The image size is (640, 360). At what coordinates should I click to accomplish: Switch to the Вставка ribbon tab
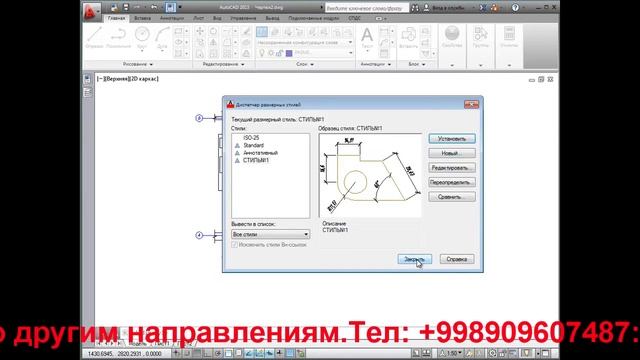tap(142, 18)
